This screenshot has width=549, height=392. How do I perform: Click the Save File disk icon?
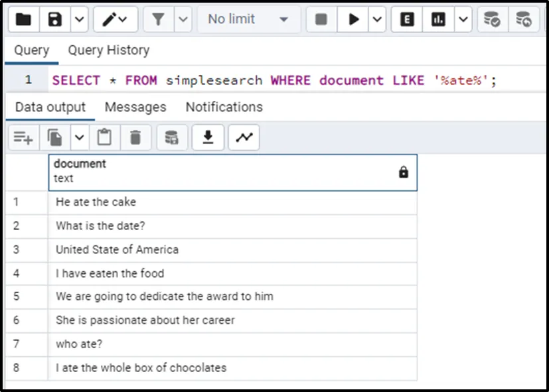pyautogui.click(x=55, y=20)
